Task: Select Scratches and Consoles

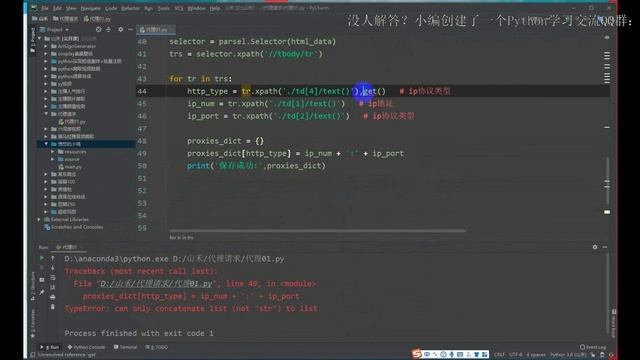Action: click(73, 227)
